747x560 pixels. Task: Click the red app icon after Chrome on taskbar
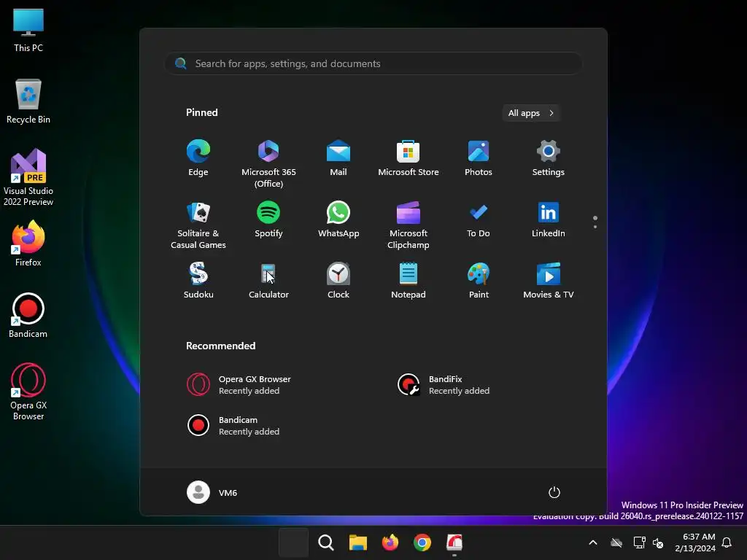454,542
